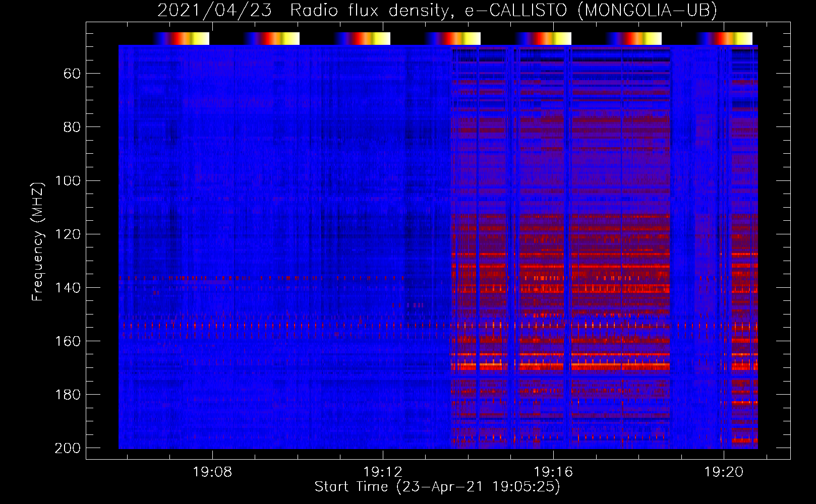Click the first color scale bar at far left
The height and width of the screenshot is (504, 816).
181,38
